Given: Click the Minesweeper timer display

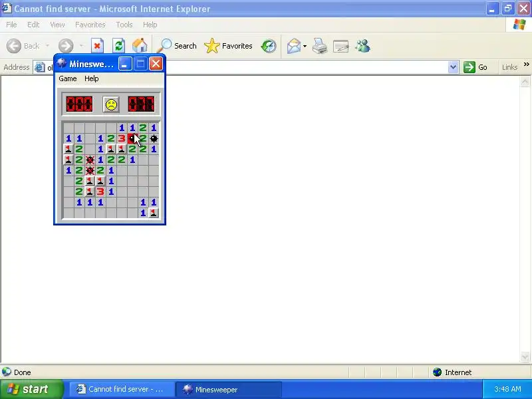Looking at the screenshot, I should (141, 104).
